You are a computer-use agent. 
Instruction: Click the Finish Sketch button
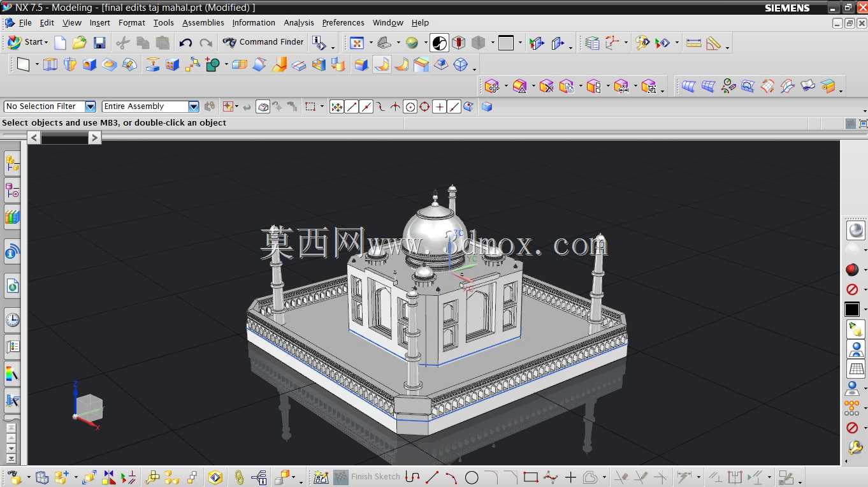click(367, 477)
